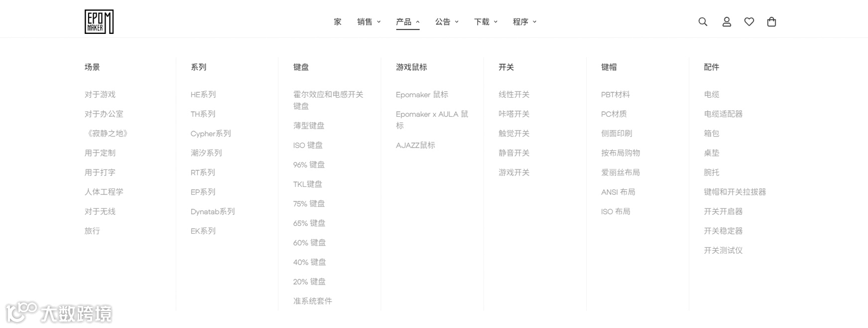The width and height of the screenshot is (868, 328).
Task: Open the 场景 category heading
Action: [92, 67]
